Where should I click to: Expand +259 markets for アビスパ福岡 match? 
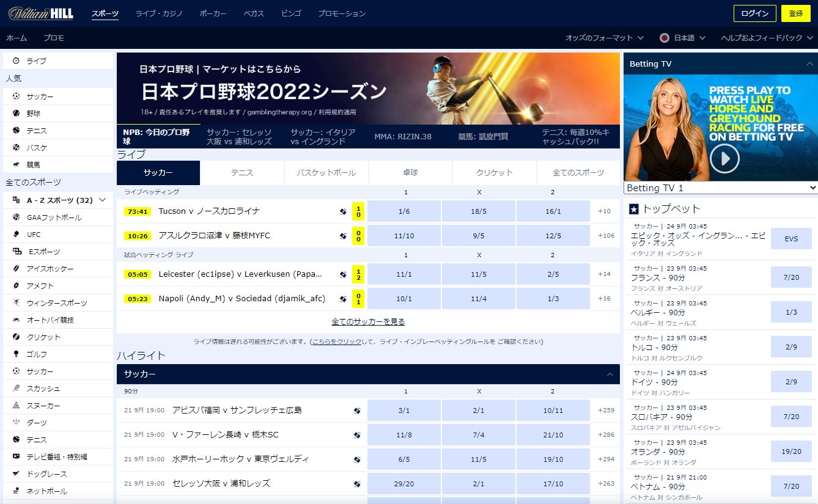coord(606,411)
